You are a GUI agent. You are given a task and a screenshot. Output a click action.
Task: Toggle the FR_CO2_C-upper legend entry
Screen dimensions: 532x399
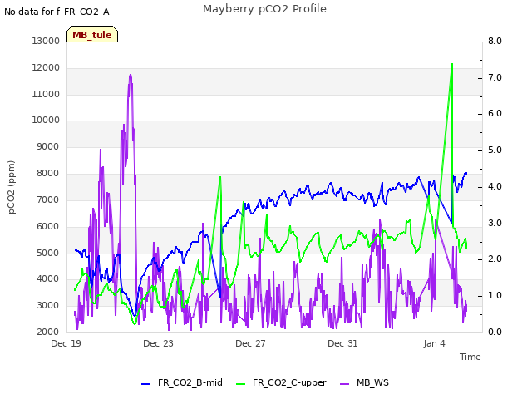pos(281,382)
